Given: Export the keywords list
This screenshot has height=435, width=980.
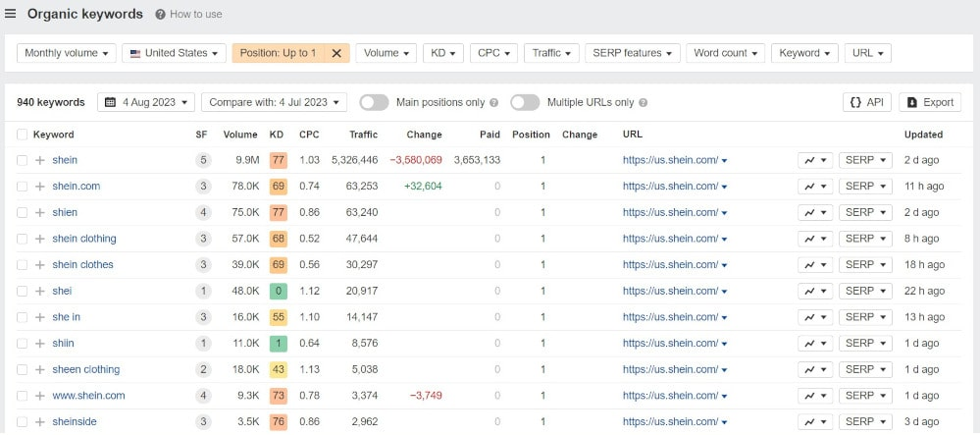Looking at the screenshot, I should pyautogui.click(x=930, y=103).
